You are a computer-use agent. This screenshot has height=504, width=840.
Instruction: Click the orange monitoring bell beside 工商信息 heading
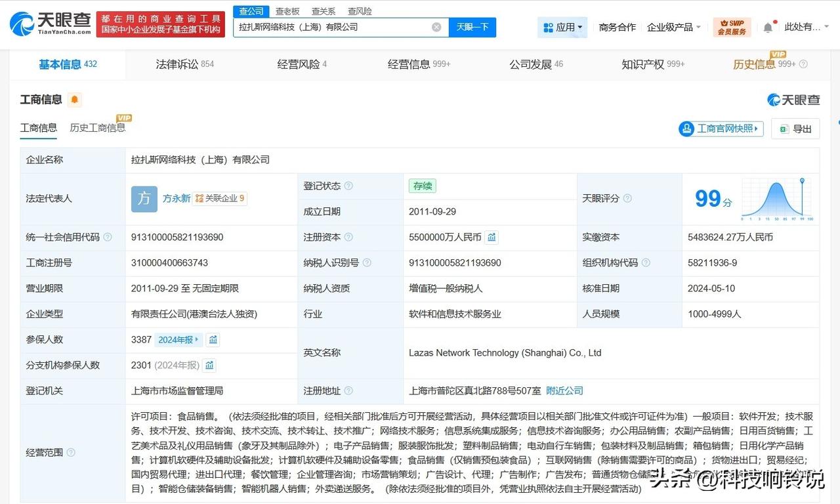click(75, 100)
